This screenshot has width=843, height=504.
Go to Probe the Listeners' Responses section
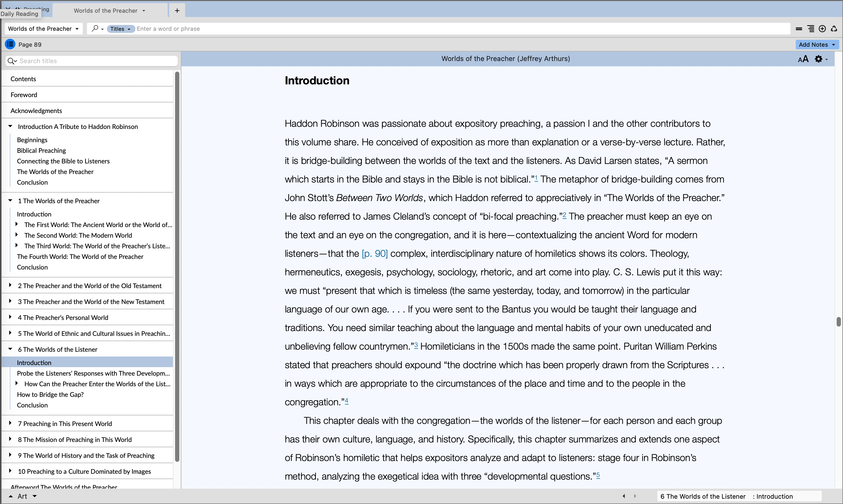pos(93,373)
